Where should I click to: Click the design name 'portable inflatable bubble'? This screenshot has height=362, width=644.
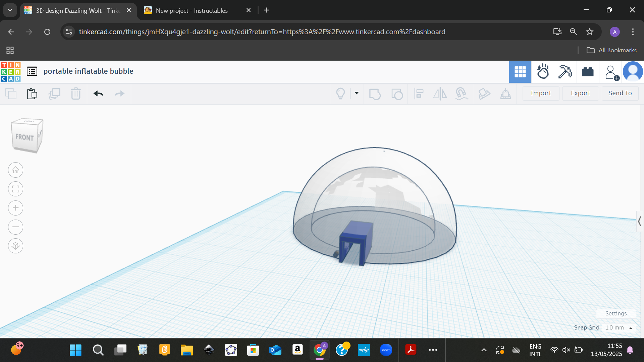coord(88,71)
